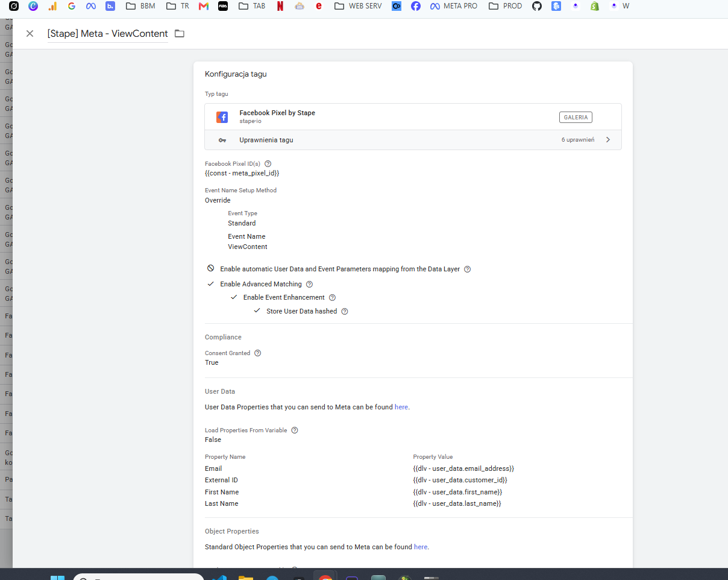Follow the 'here' link under Object Properties

[421, 547]
